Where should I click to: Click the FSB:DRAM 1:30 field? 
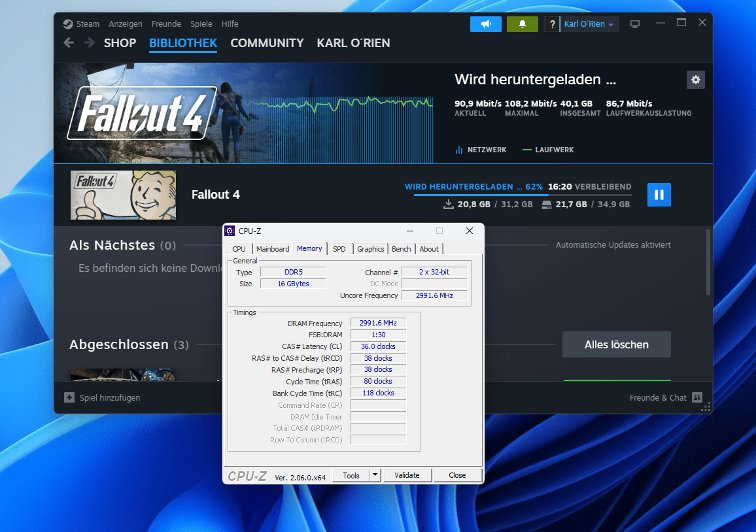(x=378, y=335)
